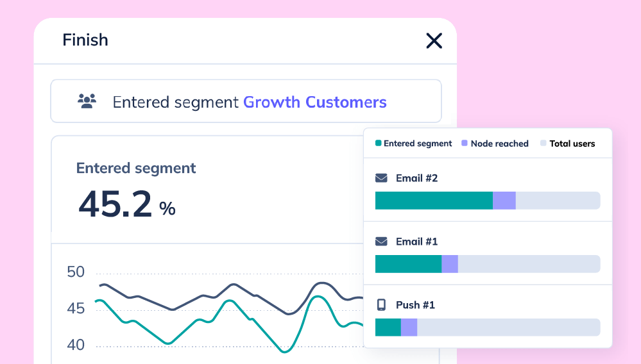Image resolution: width=641 pixels, height=364 pixels.
Task: Click the Node reached legend label
Action: coord(500,144)
